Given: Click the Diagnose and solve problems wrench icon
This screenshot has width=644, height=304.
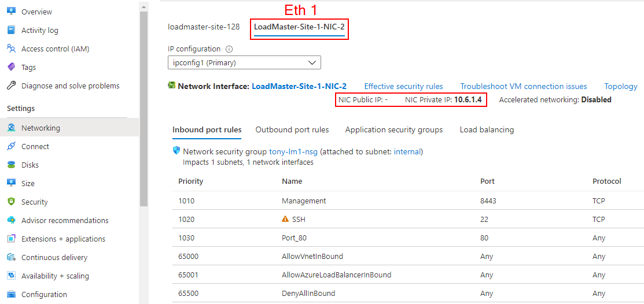Looking at the screenshot, I should (12, 86).
